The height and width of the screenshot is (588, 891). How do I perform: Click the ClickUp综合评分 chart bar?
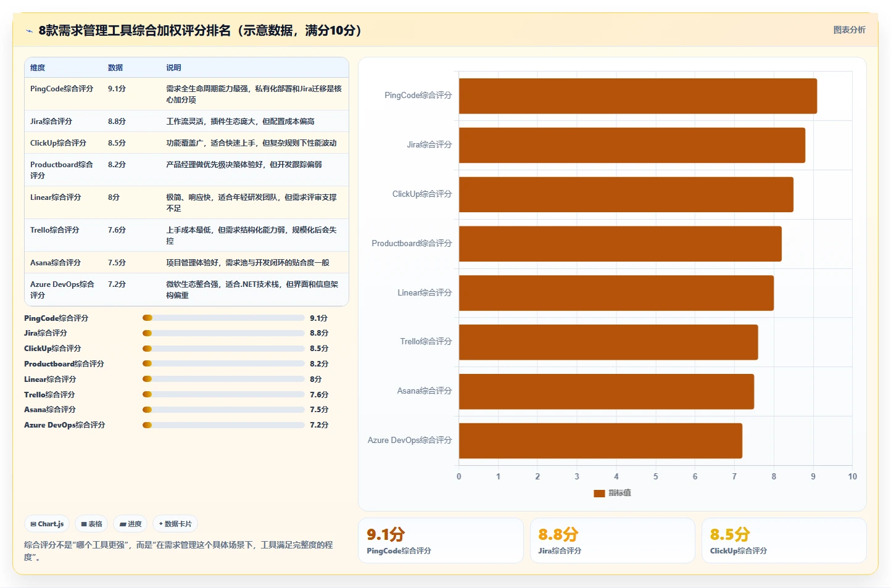point(626,194)
